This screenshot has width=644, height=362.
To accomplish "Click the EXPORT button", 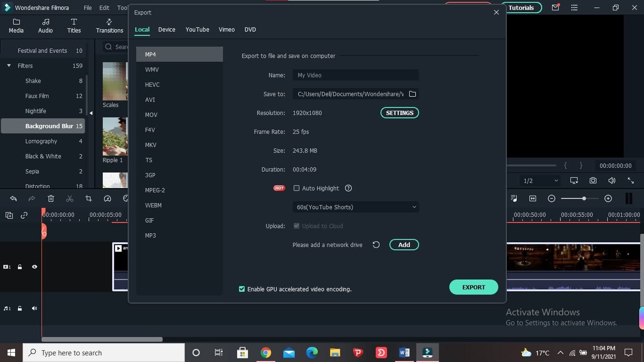I will pyautogui.click(x=474, y=287).
